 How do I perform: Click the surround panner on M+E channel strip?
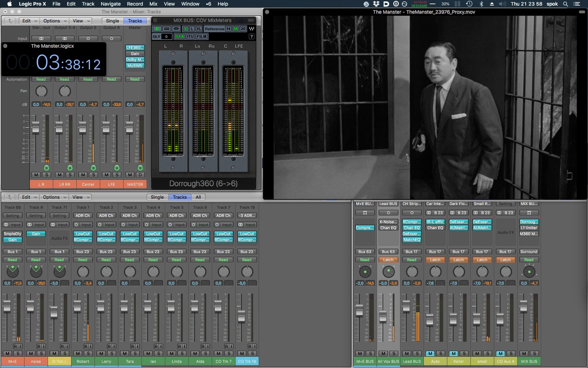coord(13,271)
